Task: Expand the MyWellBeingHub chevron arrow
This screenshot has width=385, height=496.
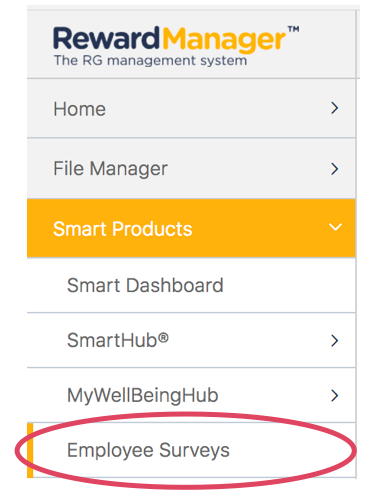Action: click(335, 395)
